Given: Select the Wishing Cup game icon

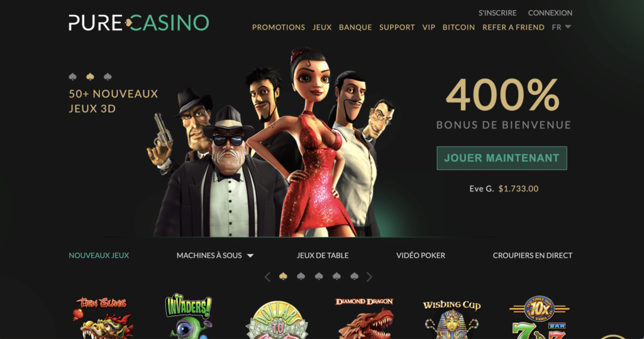Looking at the screenshot, I should coord(452,320).
